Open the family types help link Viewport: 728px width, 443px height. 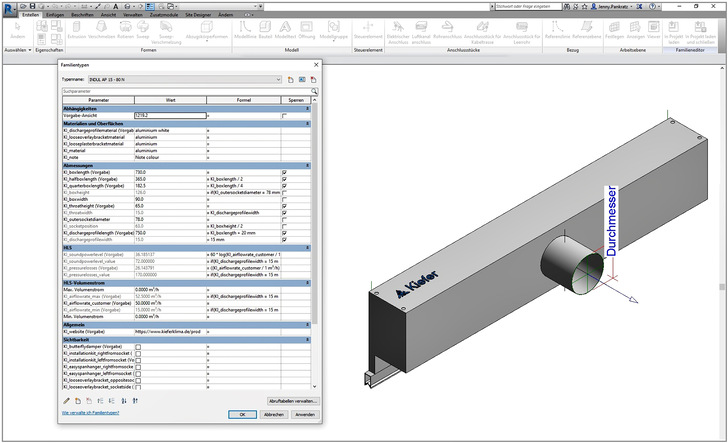click(x=91, y=413)
